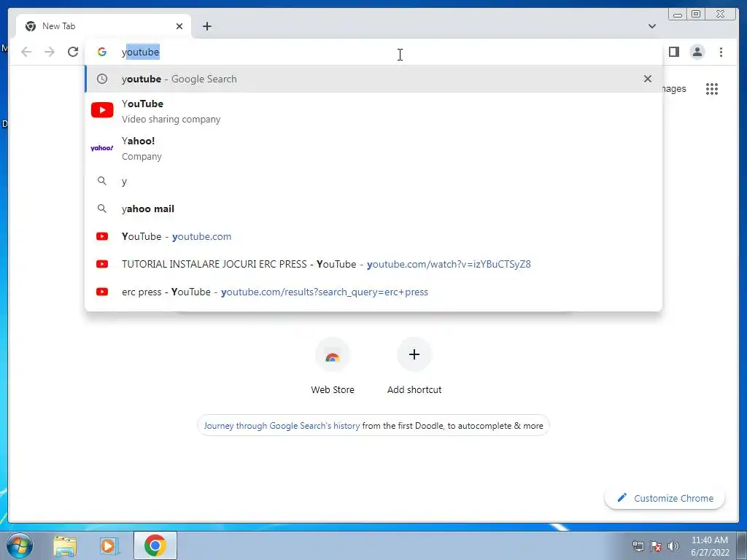This screenshot has width=747, height=560.
Task: Click the browser forward arrow
Action: [50, 52]
